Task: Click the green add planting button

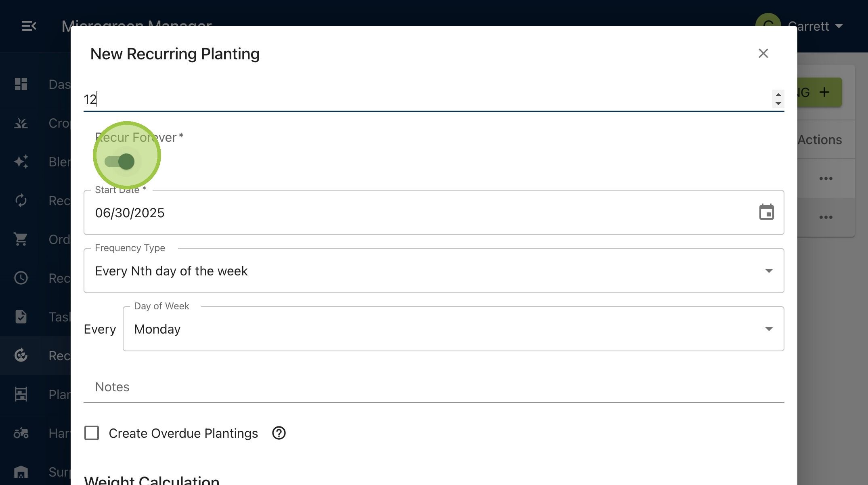Action: click(820, 92)
